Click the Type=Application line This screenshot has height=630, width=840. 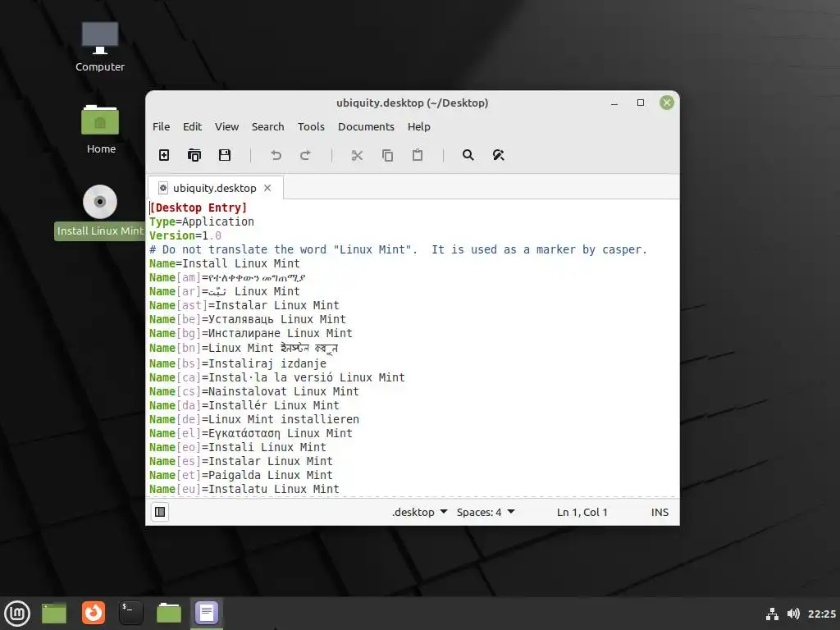coord(202,221)
